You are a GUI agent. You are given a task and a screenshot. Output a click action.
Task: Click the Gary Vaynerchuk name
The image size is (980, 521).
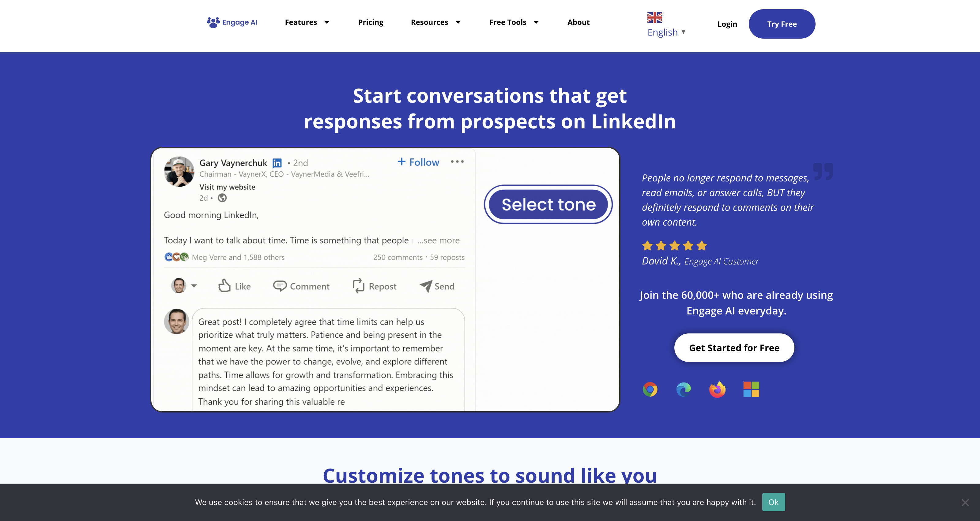233,163
